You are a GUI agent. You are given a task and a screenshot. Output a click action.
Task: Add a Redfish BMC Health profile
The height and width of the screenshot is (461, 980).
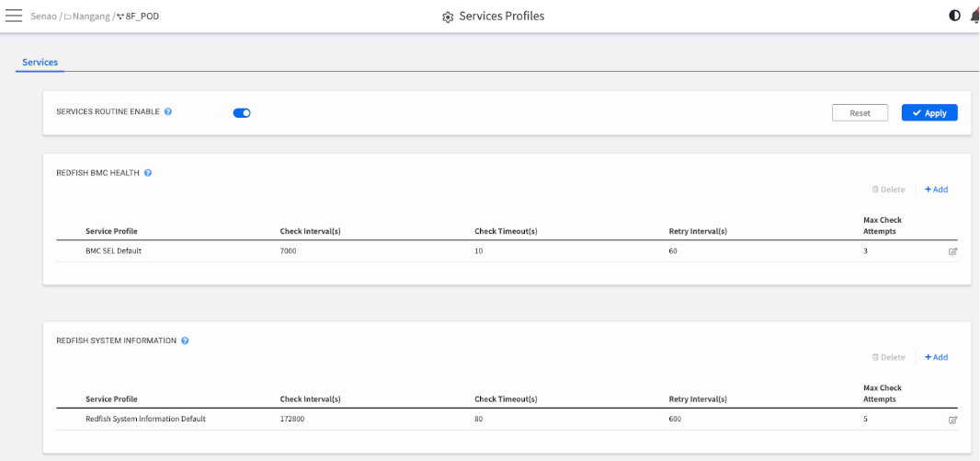pos(936,190)
